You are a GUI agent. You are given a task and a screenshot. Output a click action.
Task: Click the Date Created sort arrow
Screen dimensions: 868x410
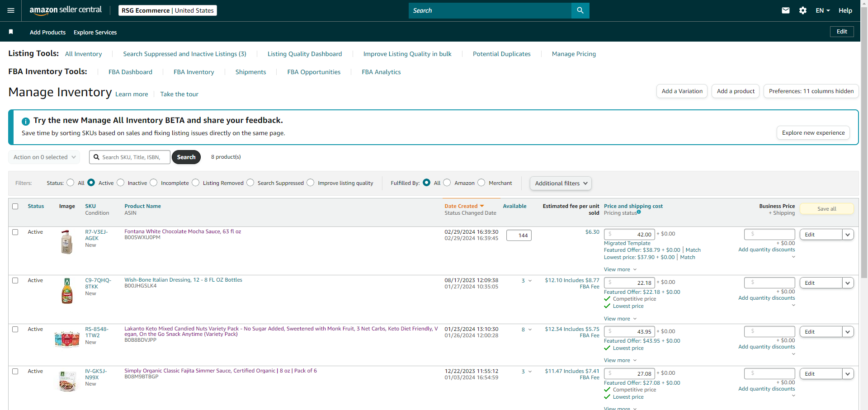tap(482, 206)
